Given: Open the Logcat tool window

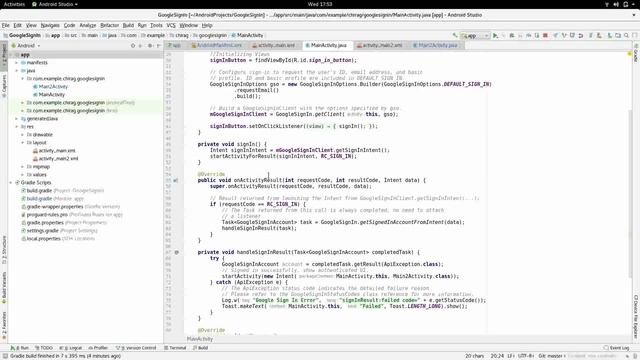Looking at the screenshot, I should pos(71,348).
